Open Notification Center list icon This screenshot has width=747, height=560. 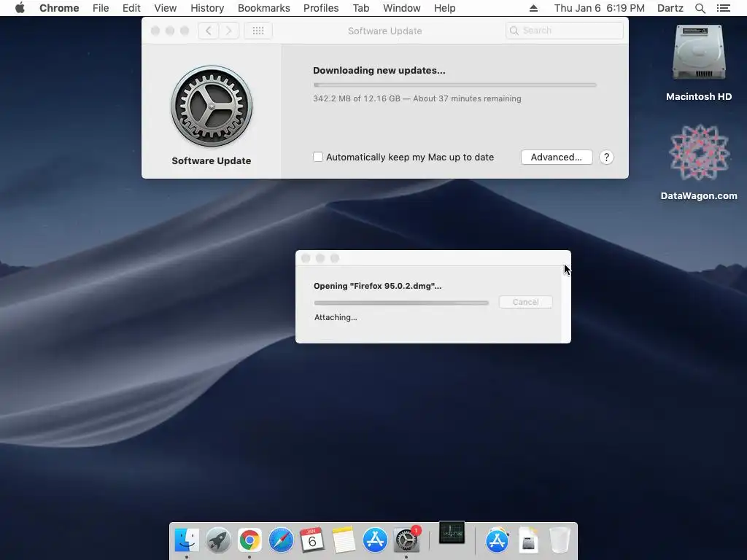[723, 8]
